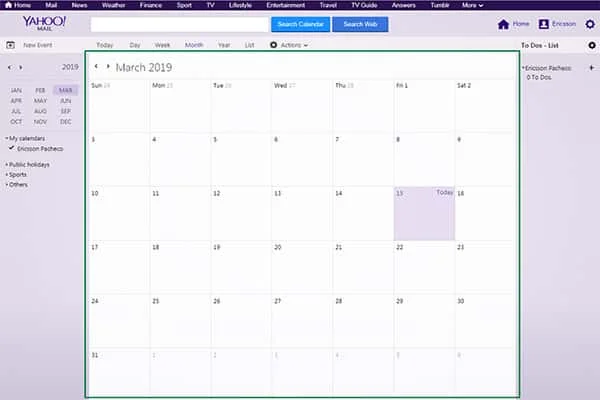600x400 pixels.
Task: Go to previous month using calendar arrow
Action: point(96,67)
